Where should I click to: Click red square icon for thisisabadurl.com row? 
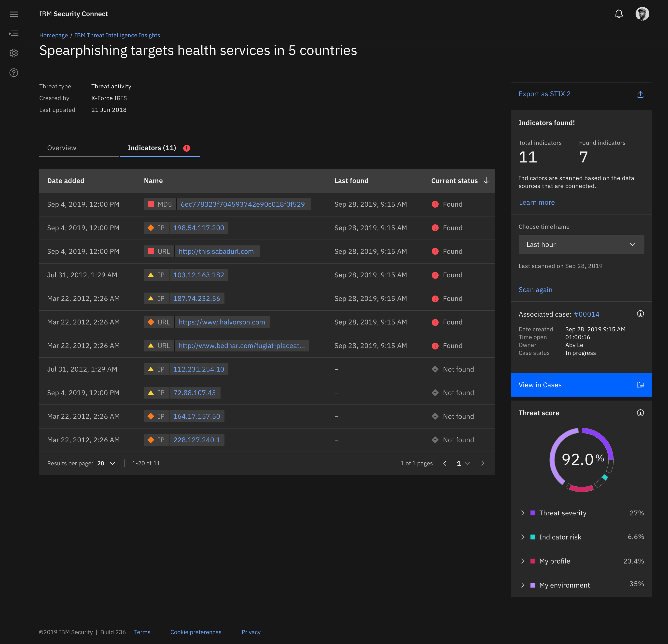[151, 251]
